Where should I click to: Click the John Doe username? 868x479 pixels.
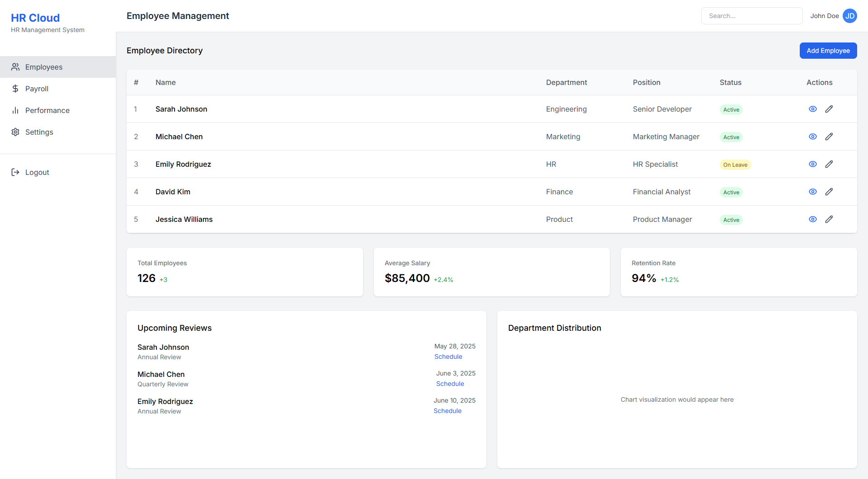click(825, 16)
